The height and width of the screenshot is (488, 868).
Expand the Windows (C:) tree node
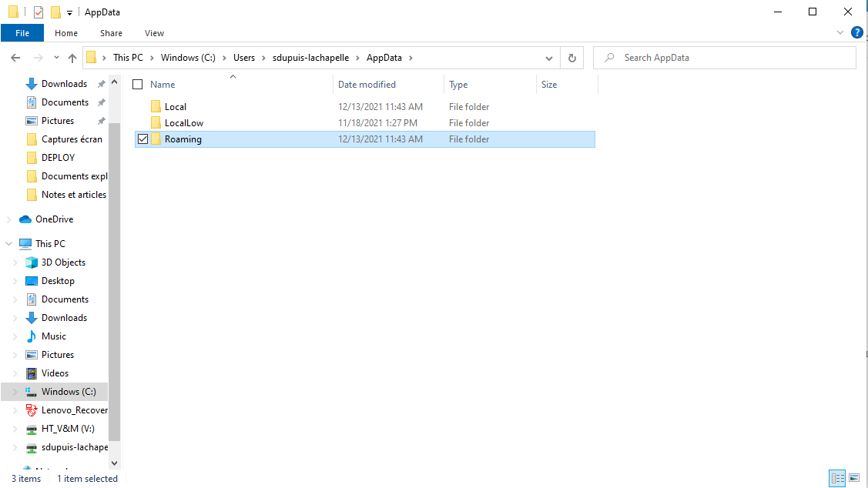point(15,392)
